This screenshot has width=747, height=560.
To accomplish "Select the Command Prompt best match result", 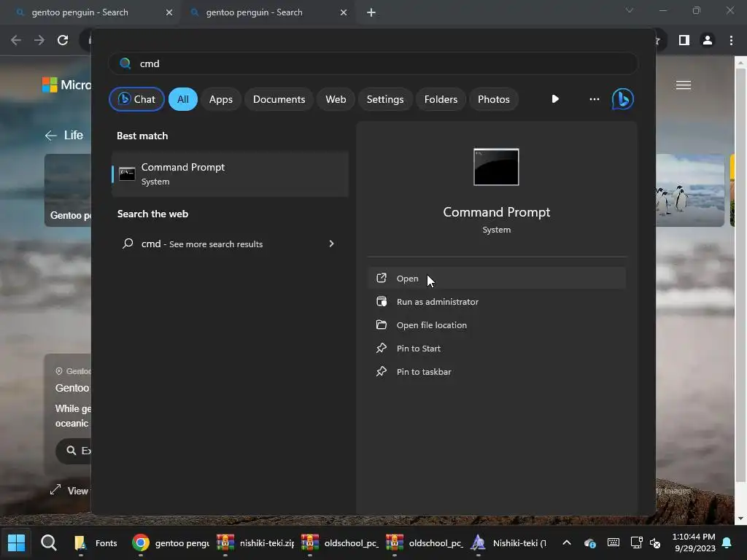I will pos(230,174).
